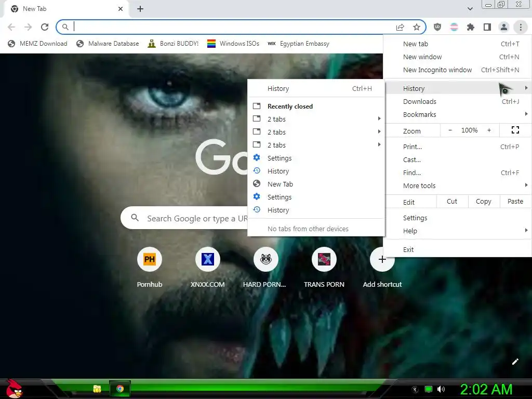Viewport: 532px width, 399px height.
Task: Click the customize page pencil icon
Action: point(515,362)
